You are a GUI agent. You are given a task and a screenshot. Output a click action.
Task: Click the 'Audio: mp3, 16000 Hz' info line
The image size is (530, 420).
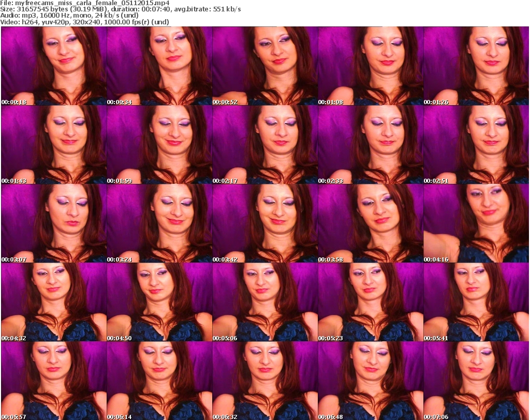69,16
